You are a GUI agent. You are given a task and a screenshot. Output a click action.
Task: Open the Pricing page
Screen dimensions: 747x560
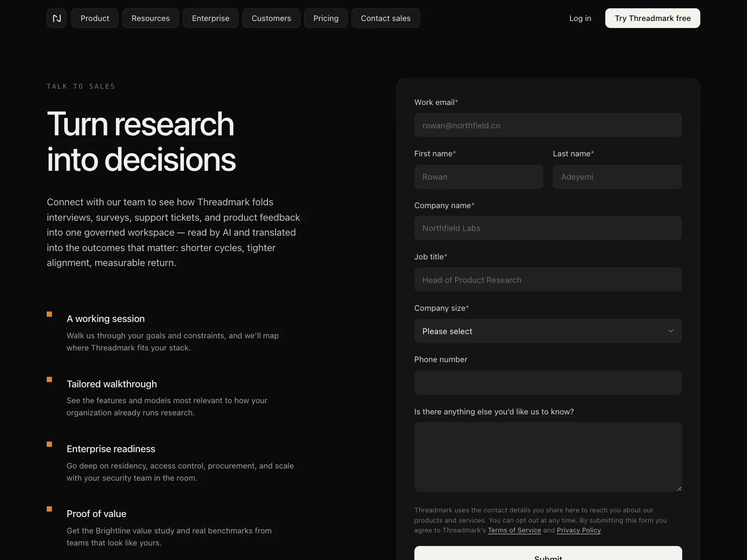point(326,18)
